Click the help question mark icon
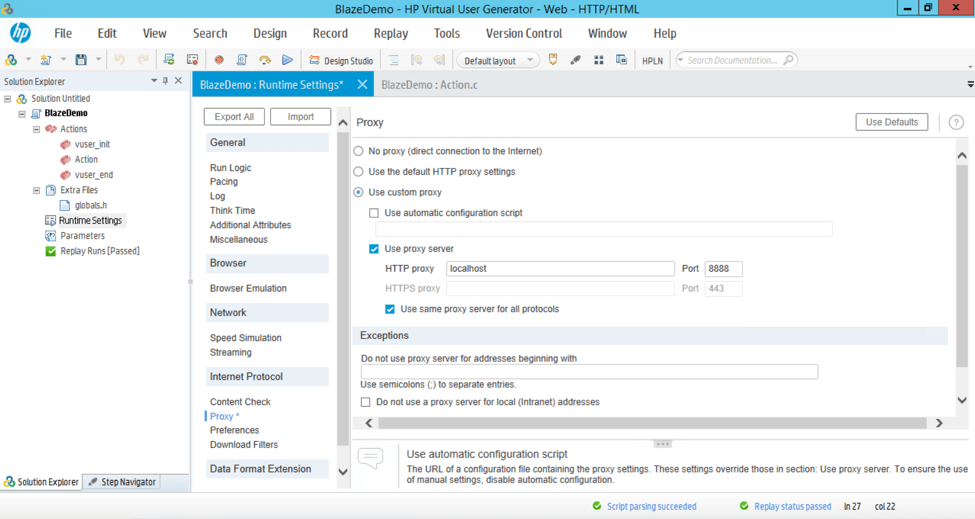The height and width of the screenshot is (519, 975). click(x=956, y=122)
